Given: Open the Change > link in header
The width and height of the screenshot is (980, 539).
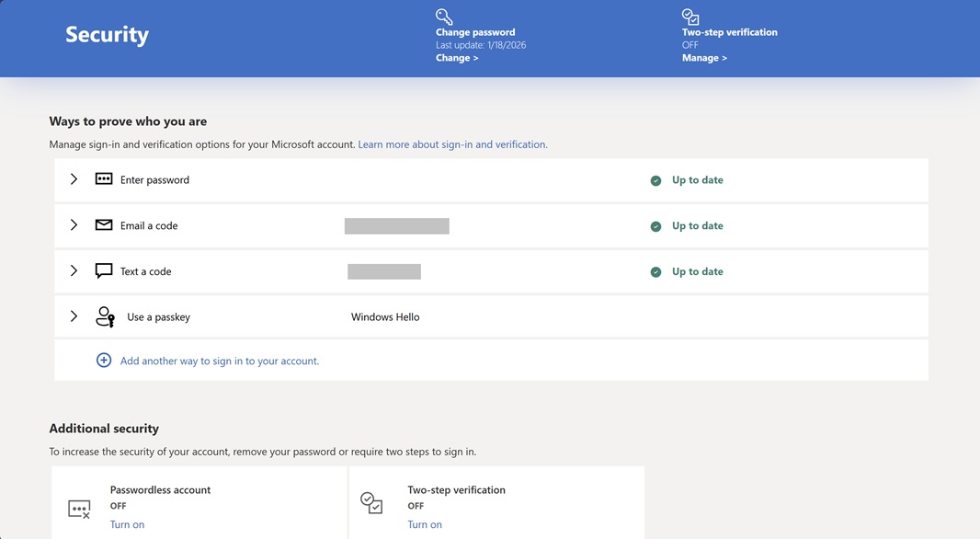Looking at the screenshot, I should tap(457, 58).
